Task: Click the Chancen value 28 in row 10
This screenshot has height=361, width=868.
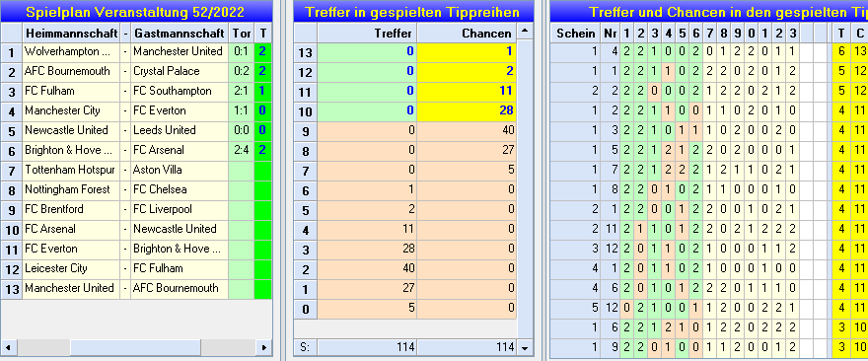Action: pos(467,110)
